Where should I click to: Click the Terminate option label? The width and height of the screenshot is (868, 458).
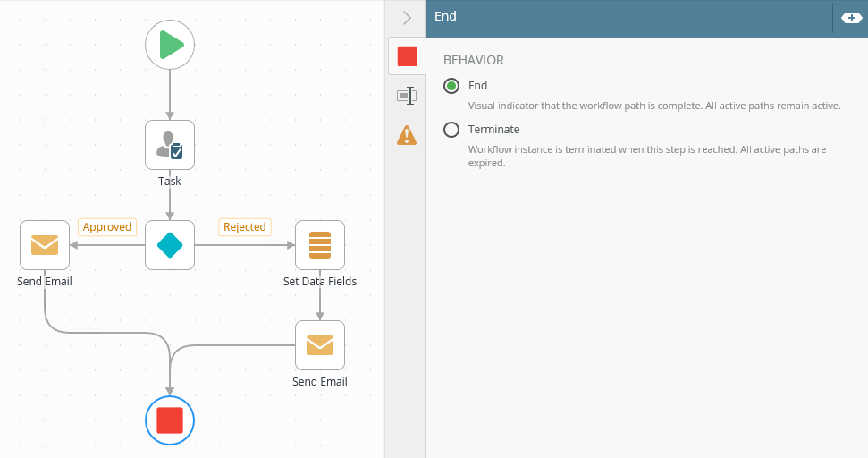coord(493,130)
